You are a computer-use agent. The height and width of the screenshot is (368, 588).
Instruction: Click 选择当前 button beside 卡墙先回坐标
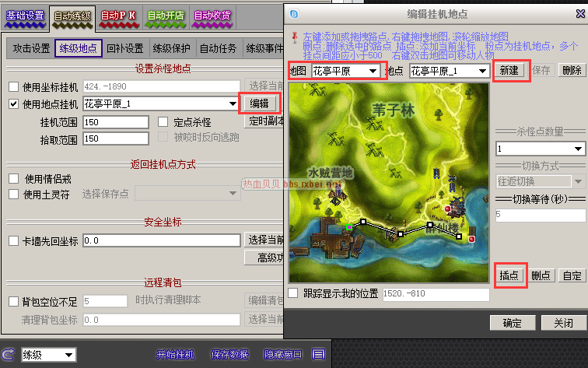coord(264,240)
